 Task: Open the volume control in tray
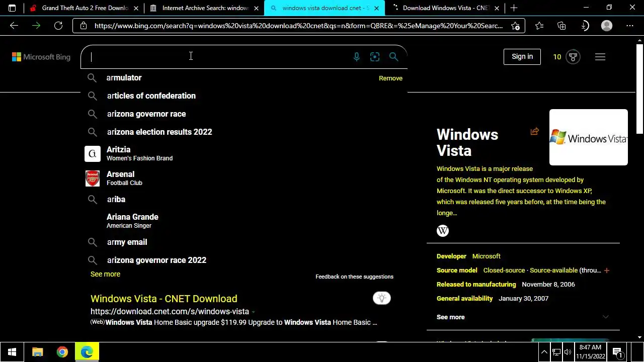click(x=568, y=352)
